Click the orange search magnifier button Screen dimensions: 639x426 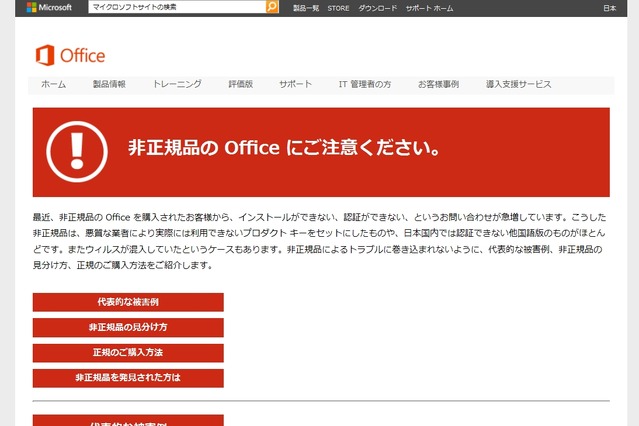[x=272, y=7]
